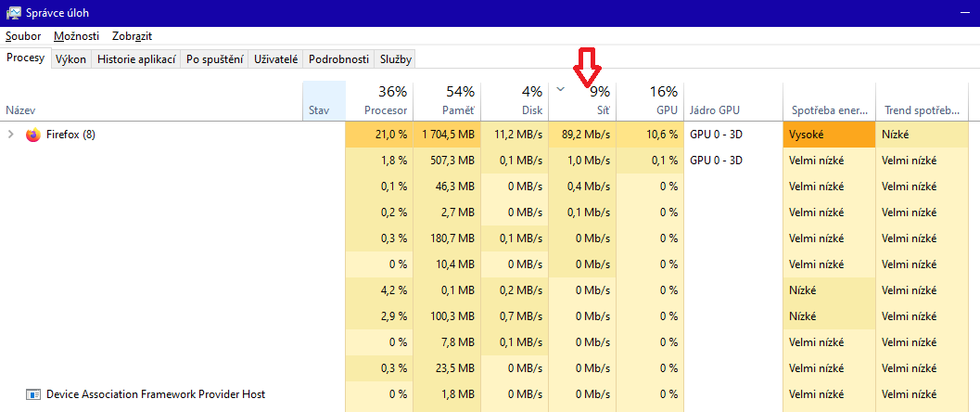Click the Device Association Framework Provider Host icon

pos(33,394)
